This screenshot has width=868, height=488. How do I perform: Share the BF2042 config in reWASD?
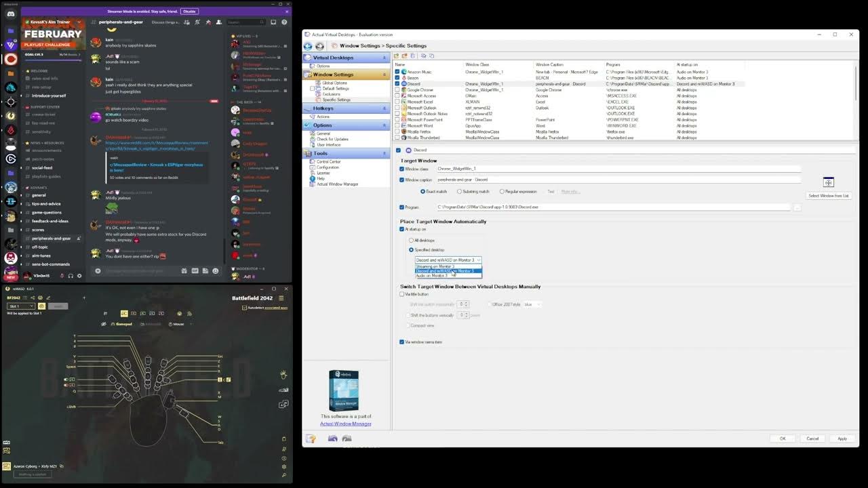[33, 298]
